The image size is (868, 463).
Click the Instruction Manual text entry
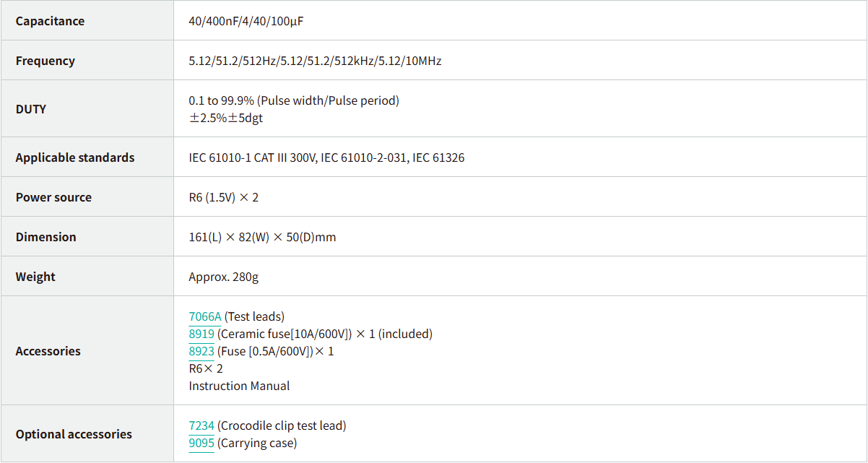[239, 386]
